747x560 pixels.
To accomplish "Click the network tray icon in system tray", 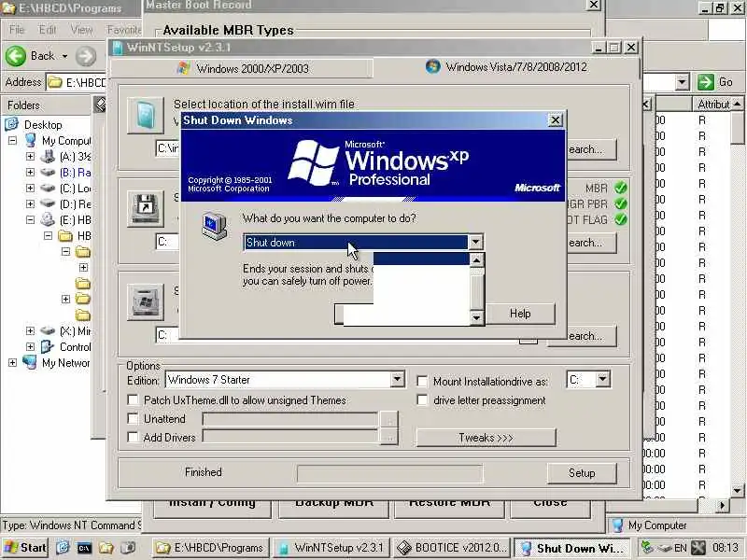I will point(647,548).
